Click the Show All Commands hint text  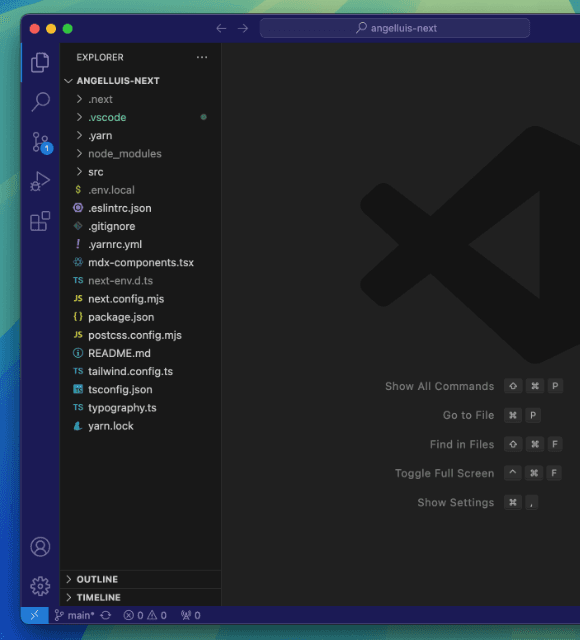[440, 386]
